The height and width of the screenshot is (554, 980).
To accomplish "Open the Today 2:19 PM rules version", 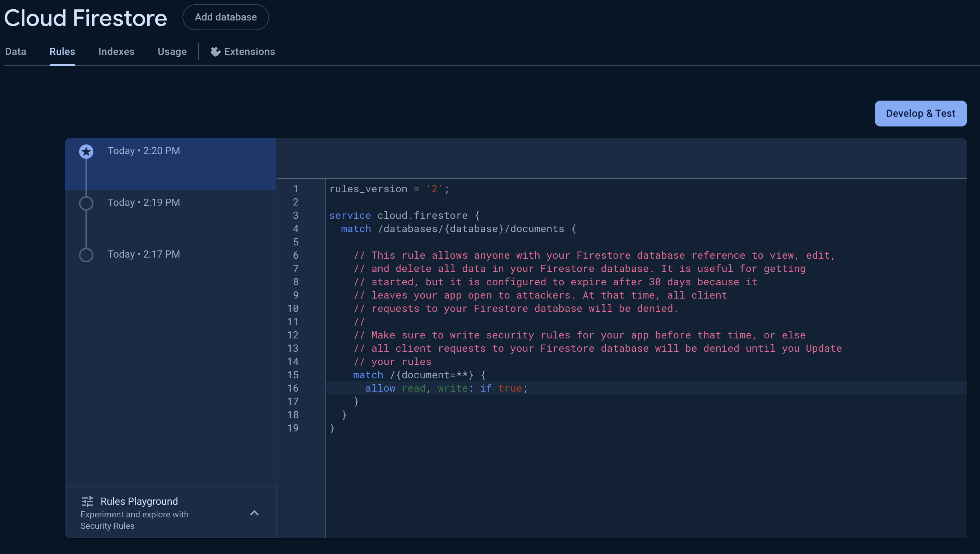I will click(144, 203).
